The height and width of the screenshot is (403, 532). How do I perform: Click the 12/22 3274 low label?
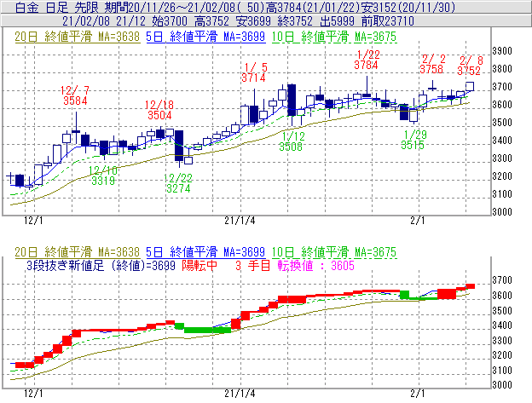click(x=178, y=183)
